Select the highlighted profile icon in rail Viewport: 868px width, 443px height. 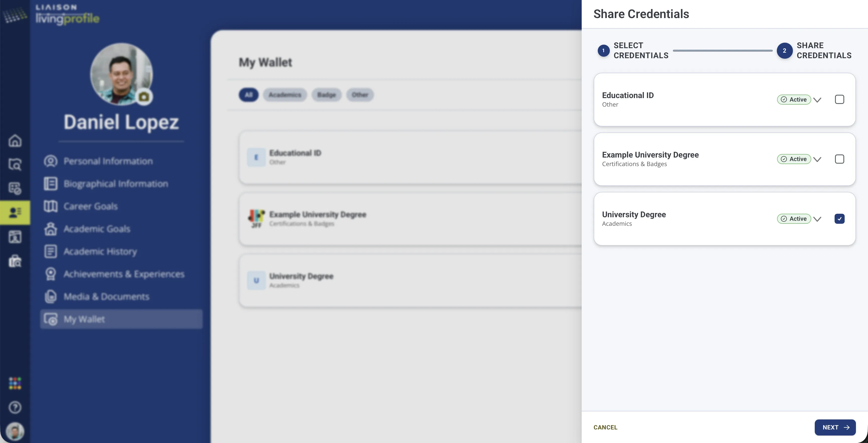coord(15,212)
